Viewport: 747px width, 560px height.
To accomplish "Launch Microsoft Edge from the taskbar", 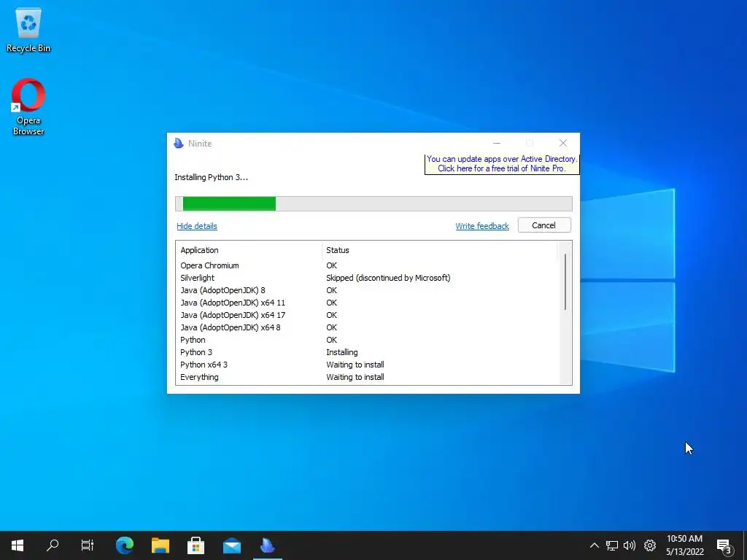I will [x=125, y=545].
